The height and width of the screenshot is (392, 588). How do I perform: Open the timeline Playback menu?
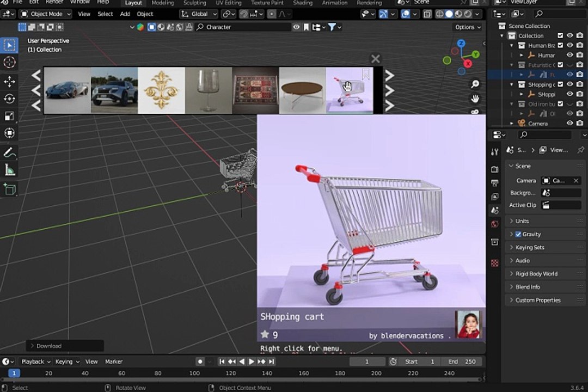click(35, 362)
